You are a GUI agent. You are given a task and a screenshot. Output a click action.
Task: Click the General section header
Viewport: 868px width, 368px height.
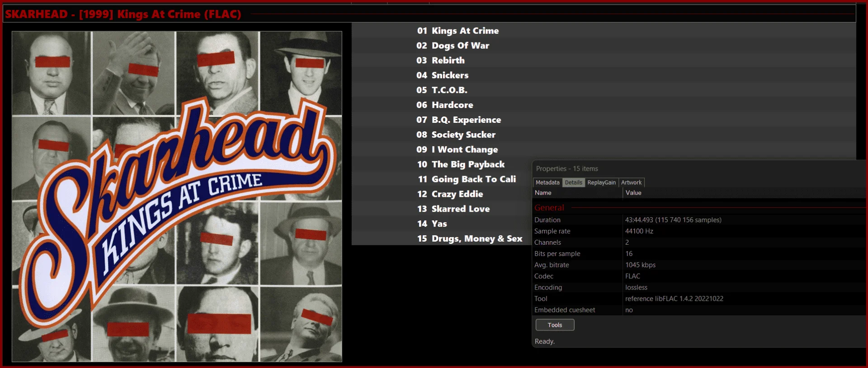tap(549, 208)
